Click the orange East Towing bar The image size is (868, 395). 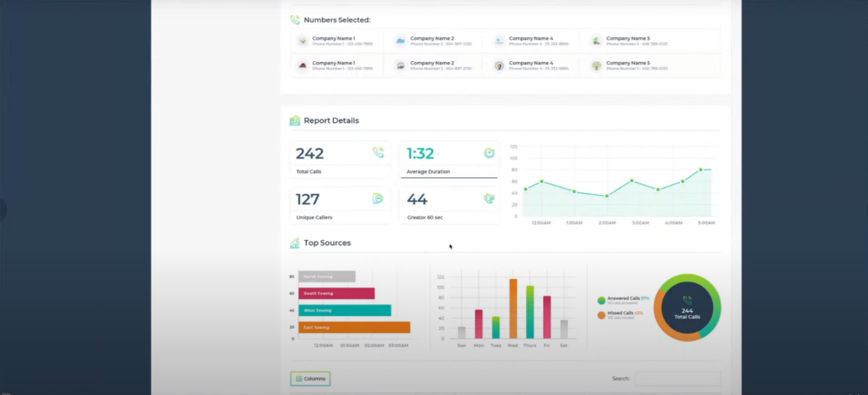tap(354, 327)
